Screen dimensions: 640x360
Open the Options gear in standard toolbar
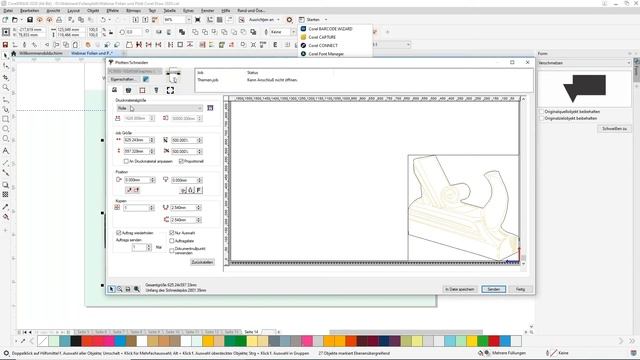(289, 20)
